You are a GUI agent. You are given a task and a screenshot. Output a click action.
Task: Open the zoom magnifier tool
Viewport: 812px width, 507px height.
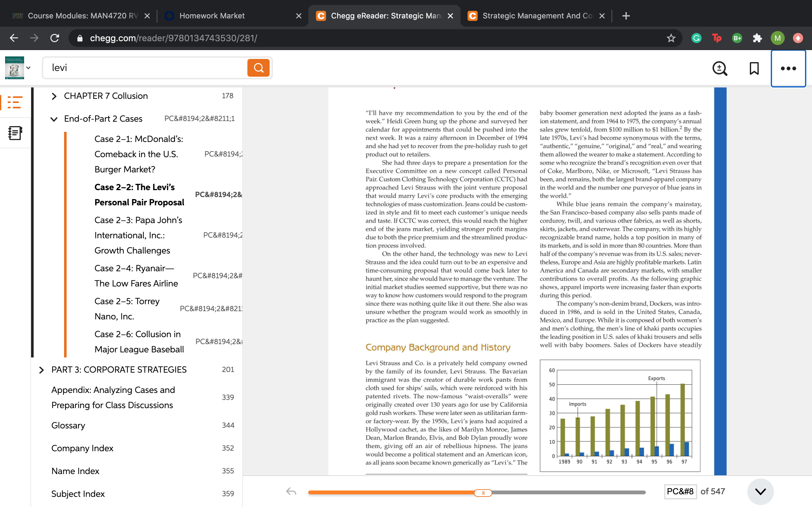click(x=720, y=68)
